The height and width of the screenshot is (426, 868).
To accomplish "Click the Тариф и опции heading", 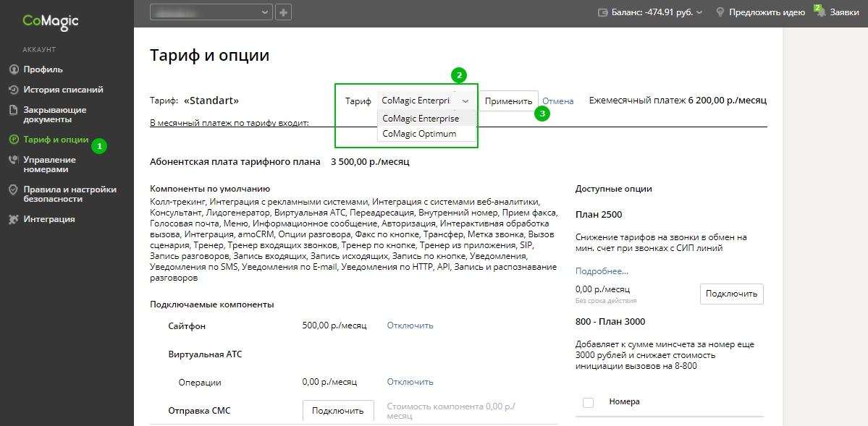I will click(x=210, y=56).
